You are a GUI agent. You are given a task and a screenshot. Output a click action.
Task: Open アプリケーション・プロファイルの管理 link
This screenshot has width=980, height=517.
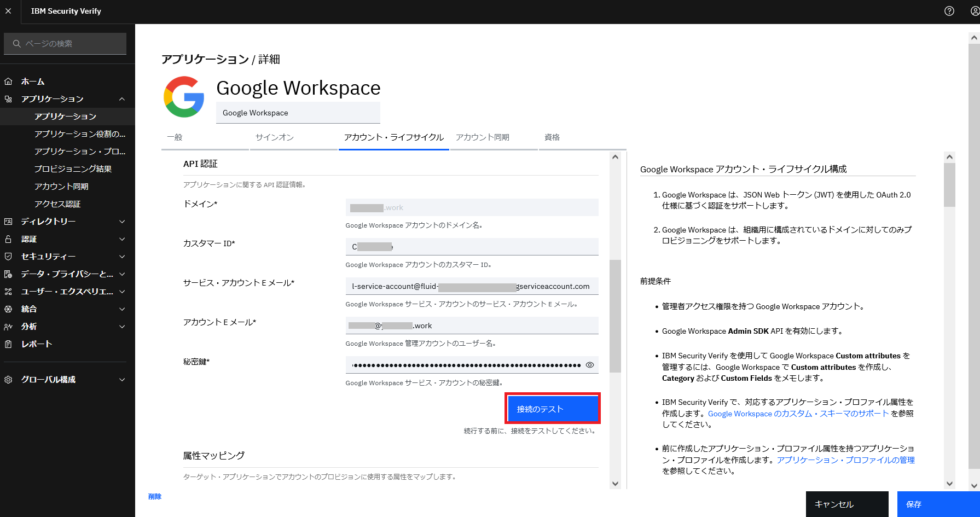pos(846,460)
